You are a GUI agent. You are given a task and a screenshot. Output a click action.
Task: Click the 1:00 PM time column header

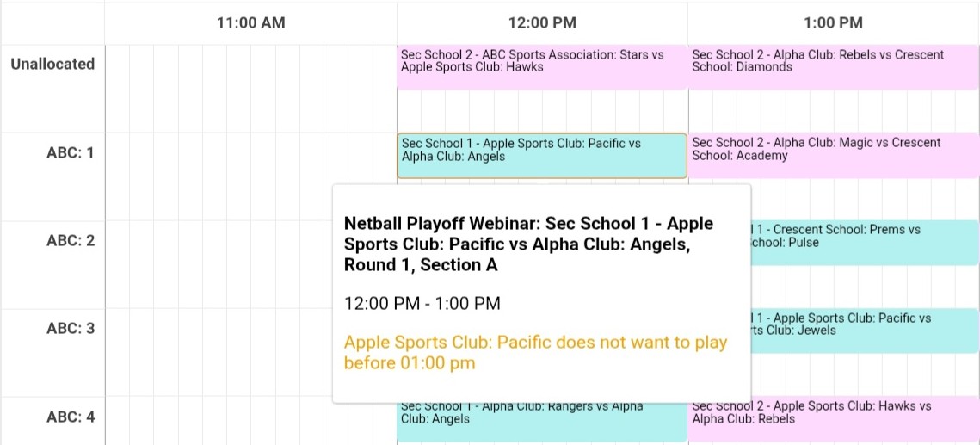pos(833,23)
